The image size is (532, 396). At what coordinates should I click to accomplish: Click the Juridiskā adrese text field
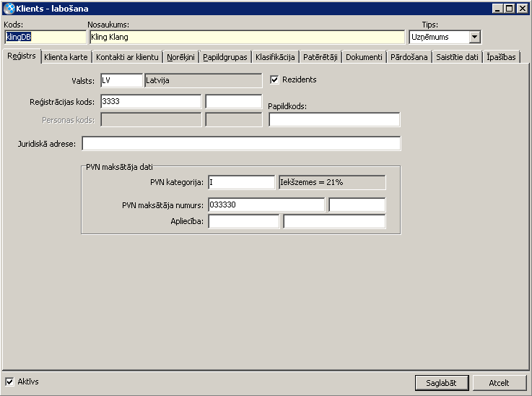click(241, 144)
